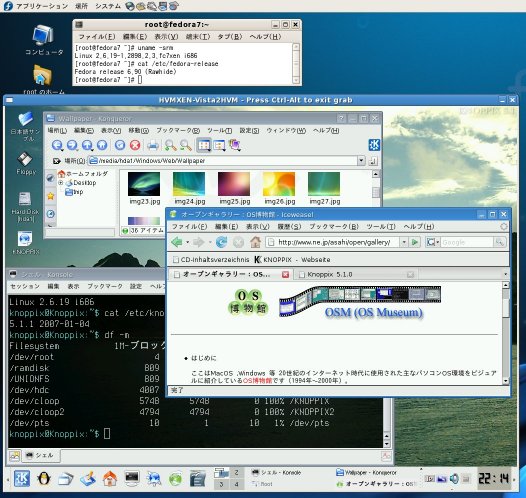Open ウィンドウ menu in Konqueror
Image resolution: width=526 pixels, height=498 pixels.
286,131
